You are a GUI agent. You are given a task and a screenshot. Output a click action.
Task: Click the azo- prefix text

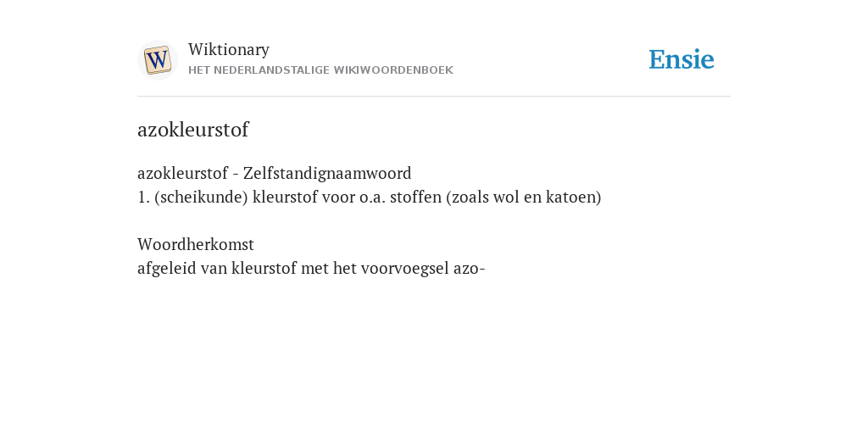pyautogui.click(x=470, y=269)
